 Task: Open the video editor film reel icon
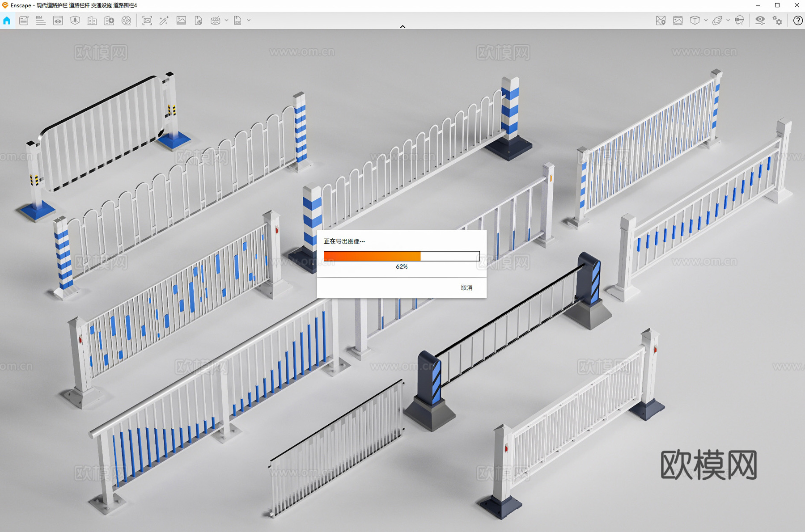[x=127, y=21]
